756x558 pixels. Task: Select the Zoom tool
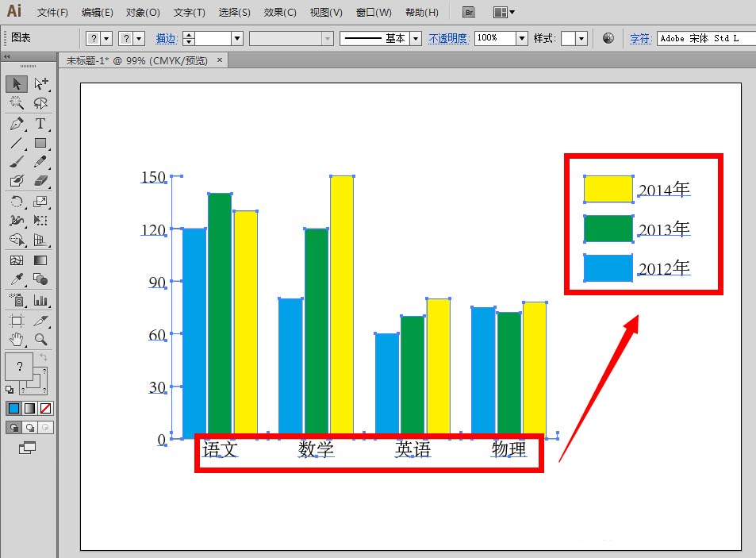(40, 340)
